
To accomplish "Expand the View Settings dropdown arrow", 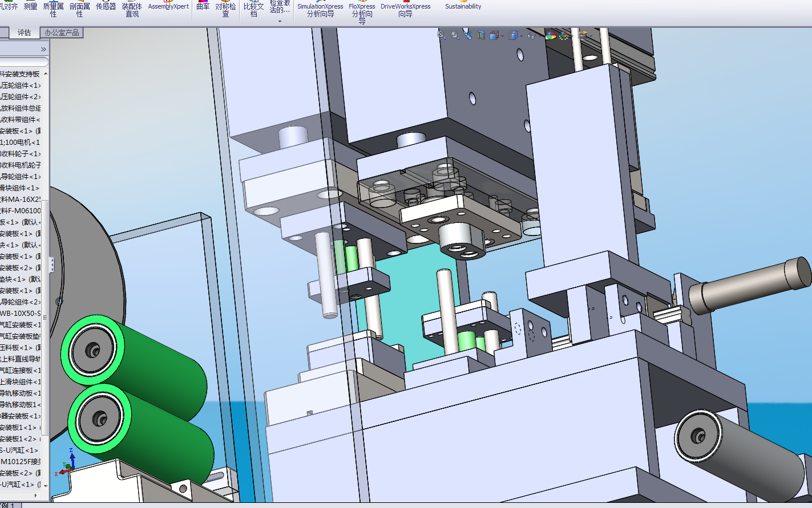I will click(591, 36).
